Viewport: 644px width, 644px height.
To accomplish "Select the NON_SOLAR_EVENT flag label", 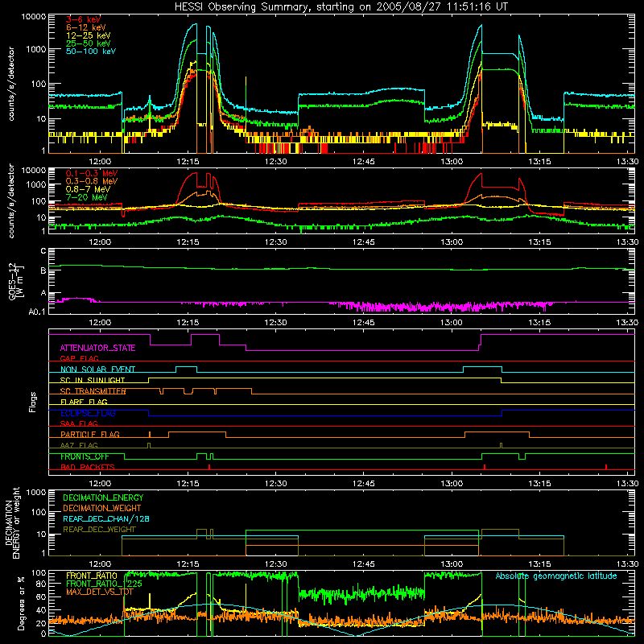I will (97, 369).
